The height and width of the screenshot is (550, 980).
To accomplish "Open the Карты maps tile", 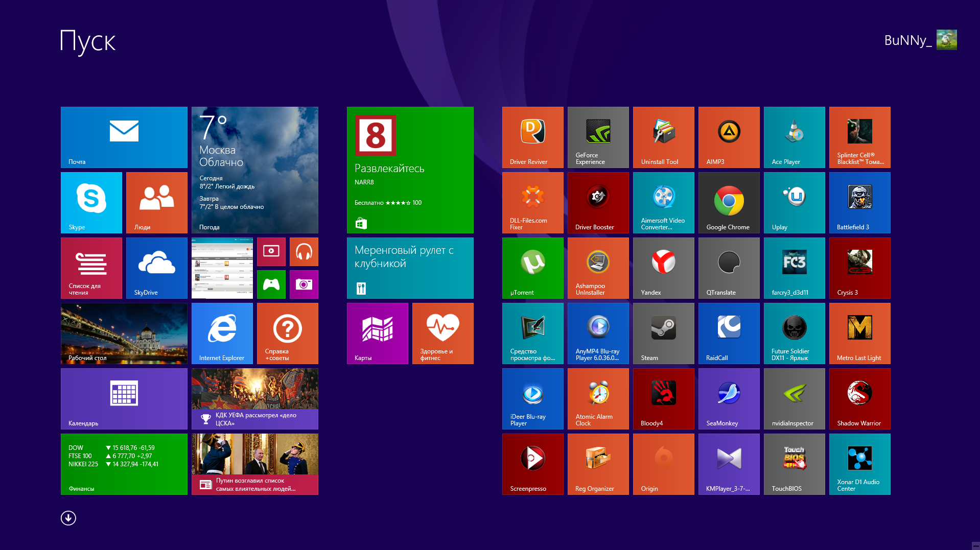I will tap(378, 333).
